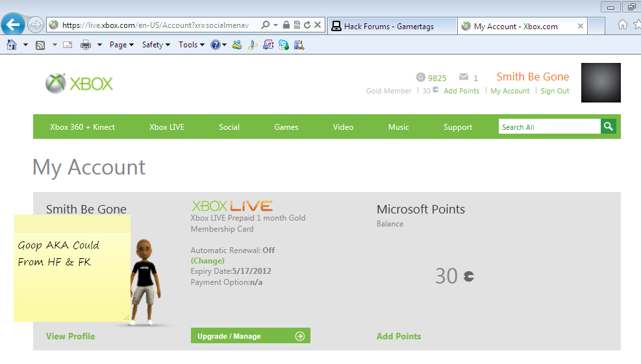Viewport: 641px width, 364px height.
Task: Click Add Points link in header
Action: [x=461, y=91]
